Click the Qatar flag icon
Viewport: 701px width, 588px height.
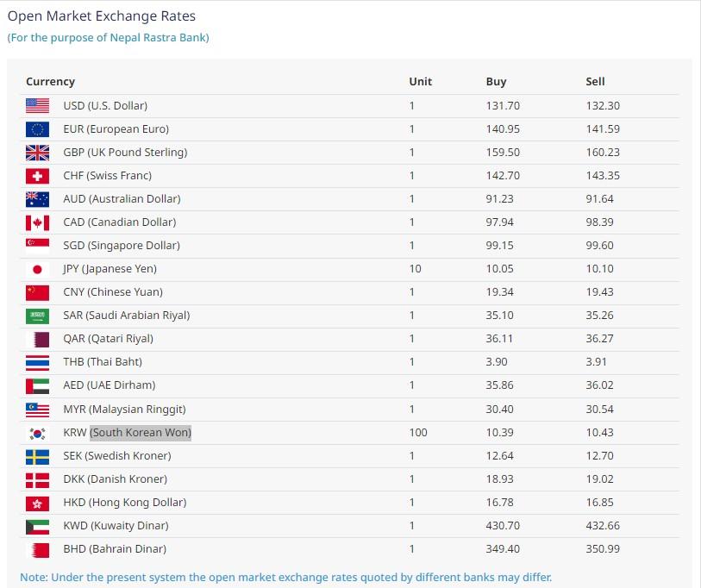pyautogui.click(x=38, y=339)
